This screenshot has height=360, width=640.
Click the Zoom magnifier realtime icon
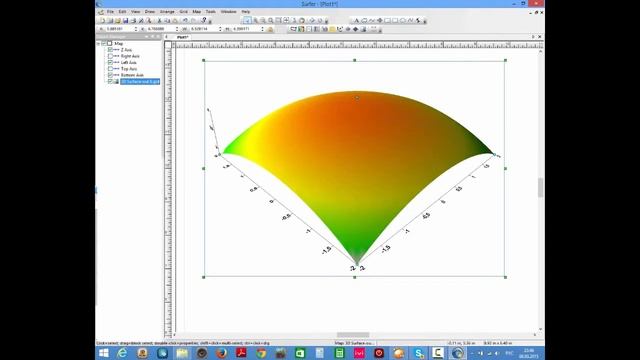271,20
